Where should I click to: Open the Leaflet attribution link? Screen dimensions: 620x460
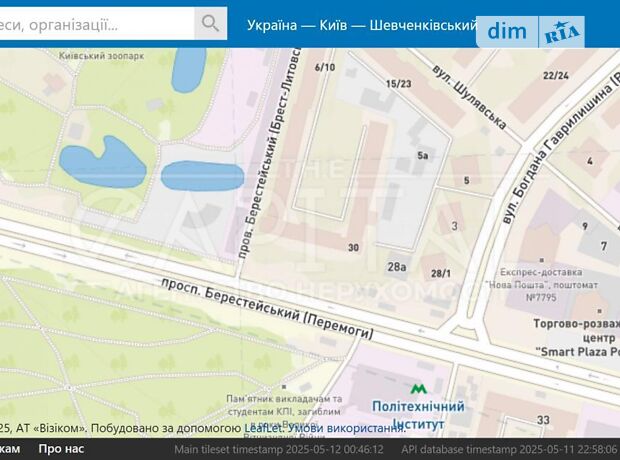263,428
